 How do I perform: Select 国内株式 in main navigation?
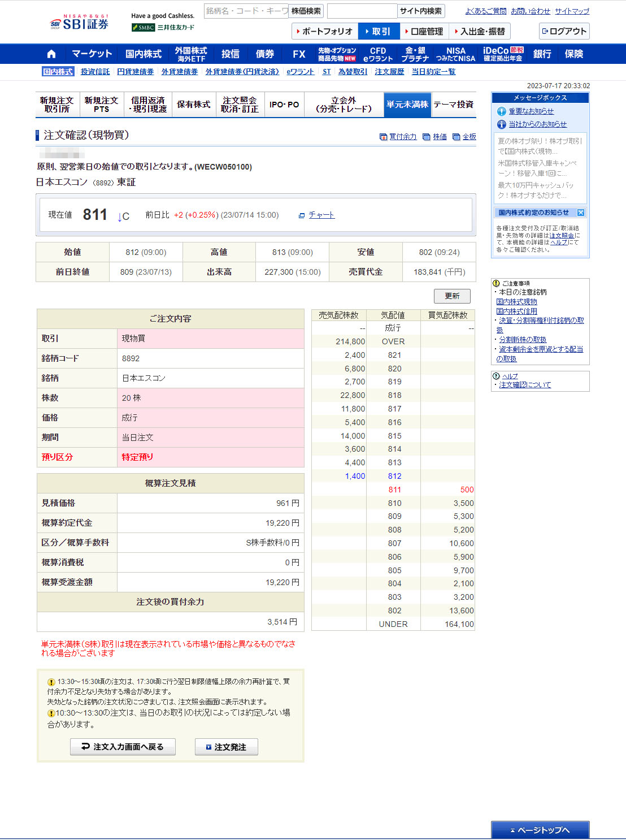point(143,54)
